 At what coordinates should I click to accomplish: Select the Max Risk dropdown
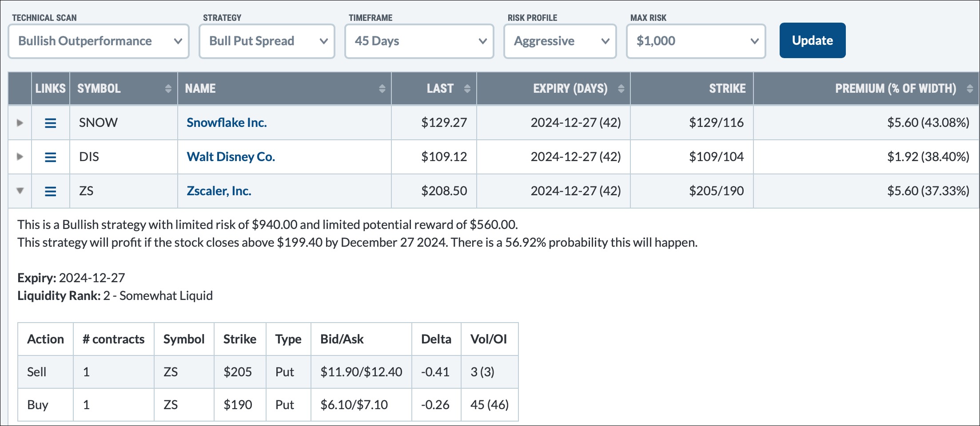pyautogui.click(x=696, y=41)
